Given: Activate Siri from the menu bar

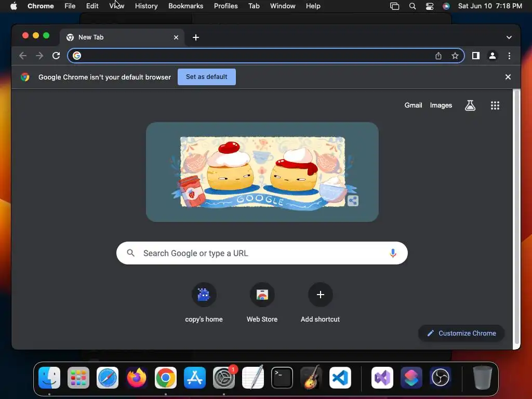Looking at the screenshot, I should (x=446, y=6).
